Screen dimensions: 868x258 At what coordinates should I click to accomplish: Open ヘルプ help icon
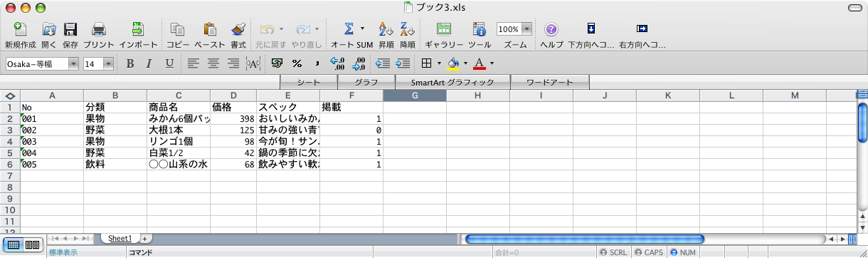(551, 30)
